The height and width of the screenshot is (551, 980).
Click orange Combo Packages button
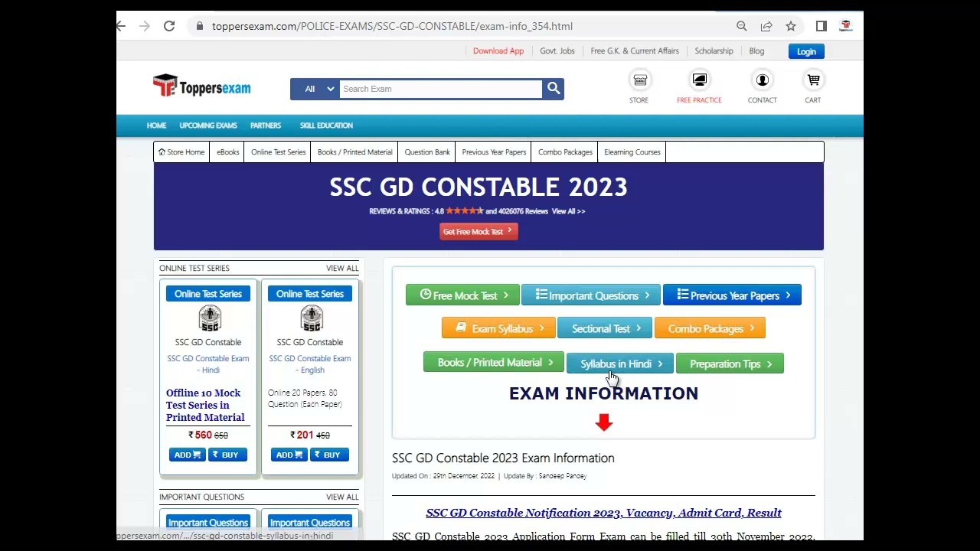[710, 328]
